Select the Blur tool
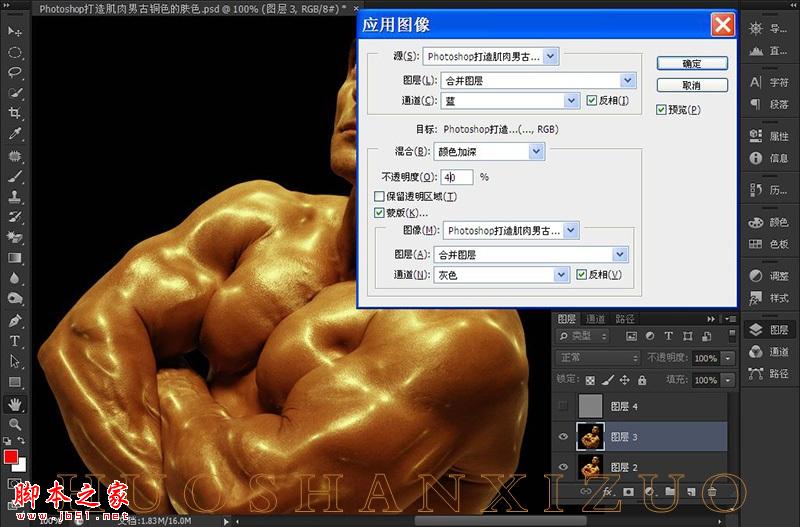 [x=15, y=278]
